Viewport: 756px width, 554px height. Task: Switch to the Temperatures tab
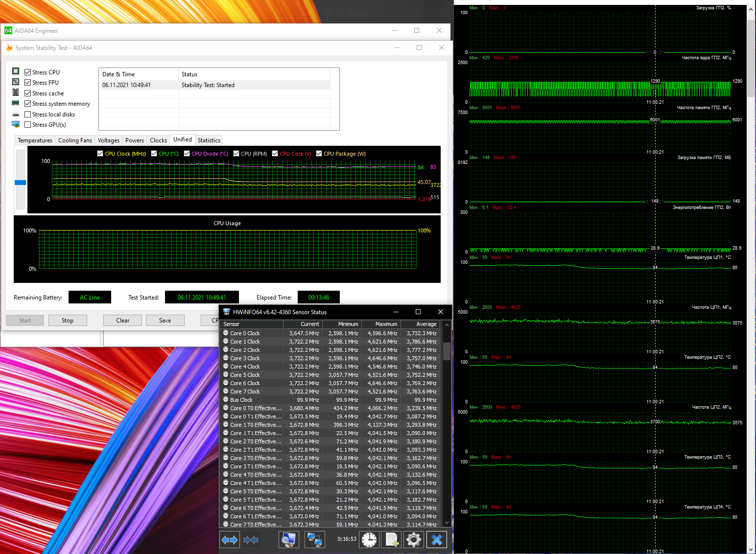pos(35,140)
